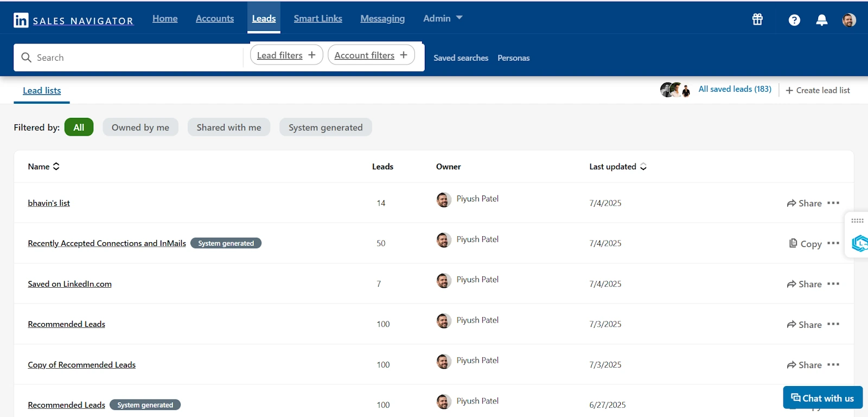Open Personas
This screenshot has width=868, height=417.
point(514,58)
